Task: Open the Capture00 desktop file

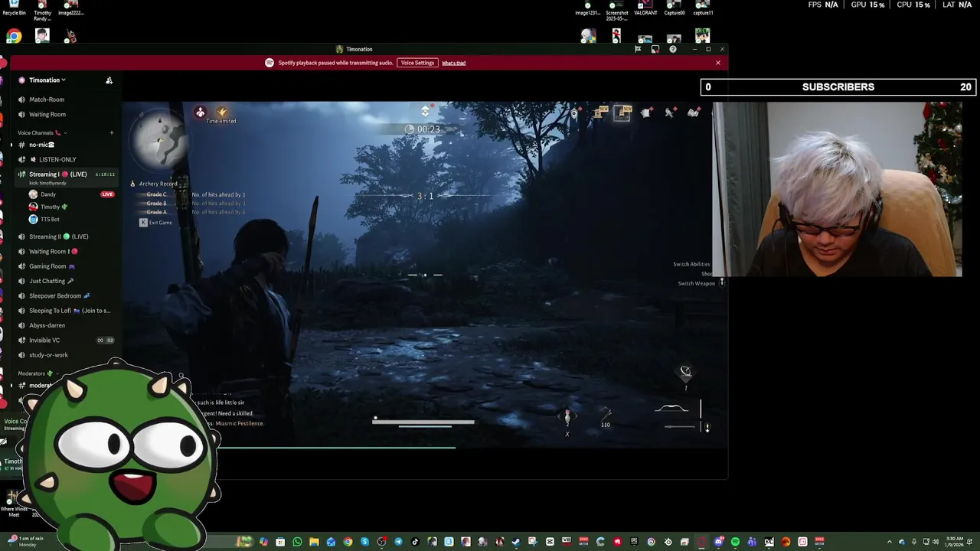Action: tap(675, 8)
